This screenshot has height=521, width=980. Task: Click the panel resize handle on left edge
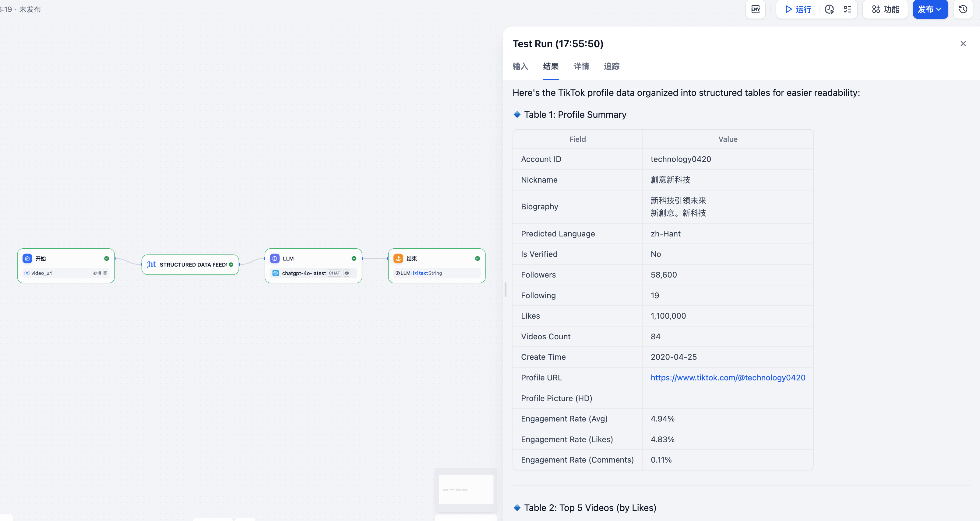pyautogui.click(x=505, y=290)
